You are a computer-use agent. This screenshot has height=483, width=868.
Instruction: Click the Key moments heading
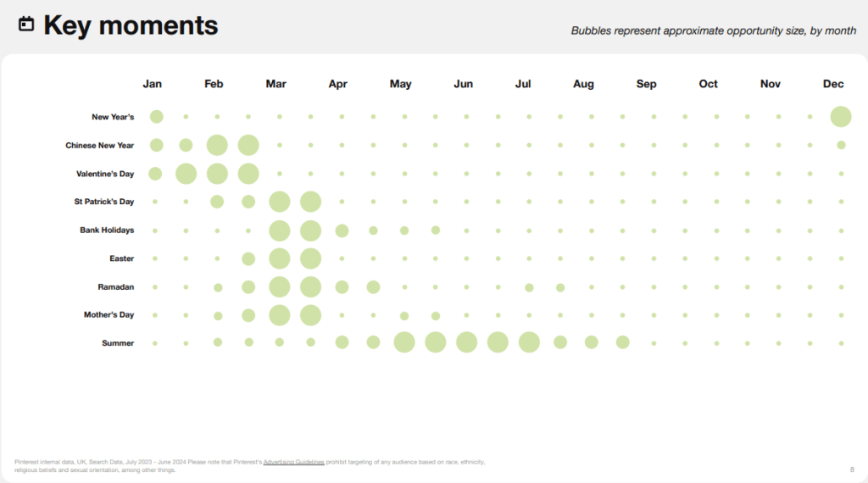click(x=131, y=25)
